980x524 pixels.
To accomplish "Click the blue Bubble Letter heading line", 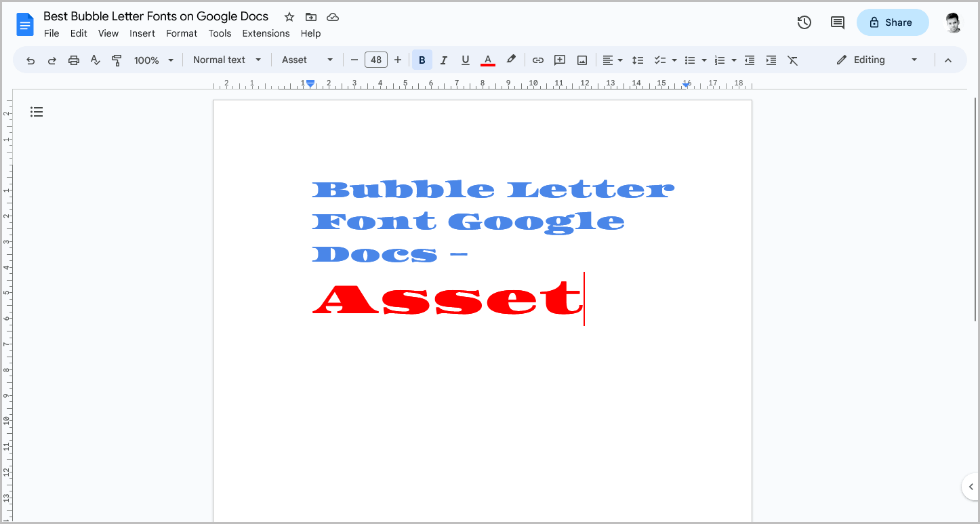I will click(x=493, y=189).
